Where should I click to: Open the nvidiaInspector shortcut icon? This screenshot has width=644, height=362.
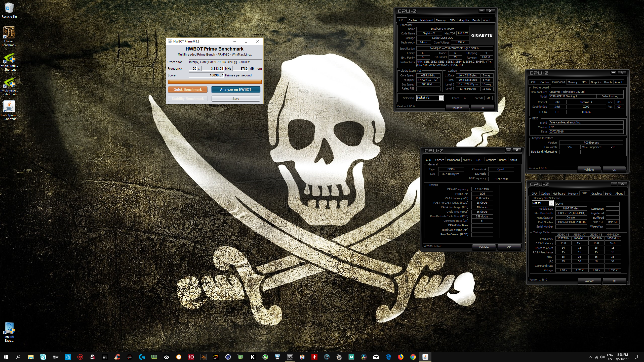click(9, 86)
